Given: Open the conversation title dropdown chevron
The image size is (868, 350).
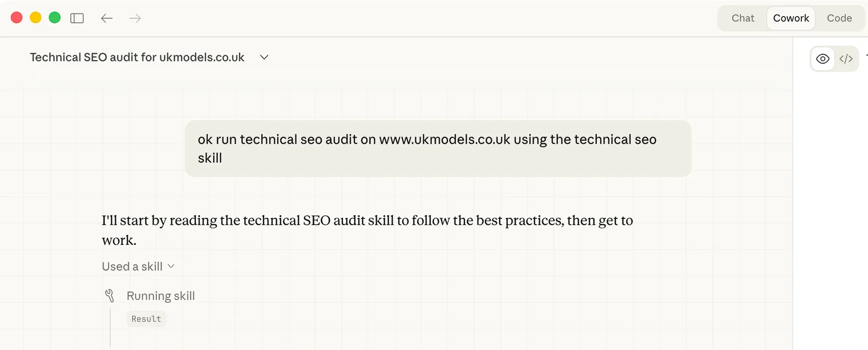Looking at the screenshot, I should [x=264, y=57].
